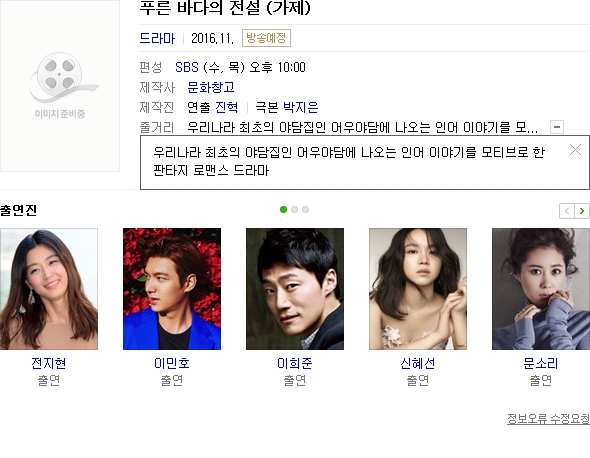Click 이희준 cast photo
Viewport: 590px width, 458px height.
(295, 289)
